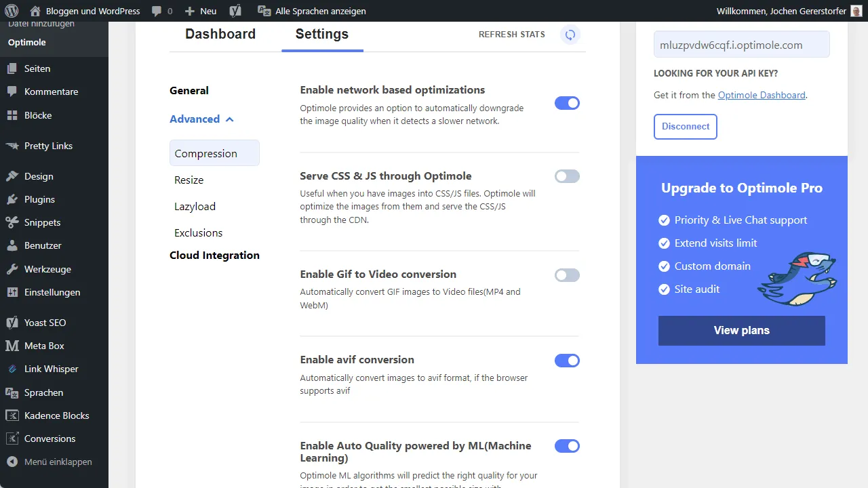
Task: Click the Snippets scissors icon
Action: click(x=12, y=222)
